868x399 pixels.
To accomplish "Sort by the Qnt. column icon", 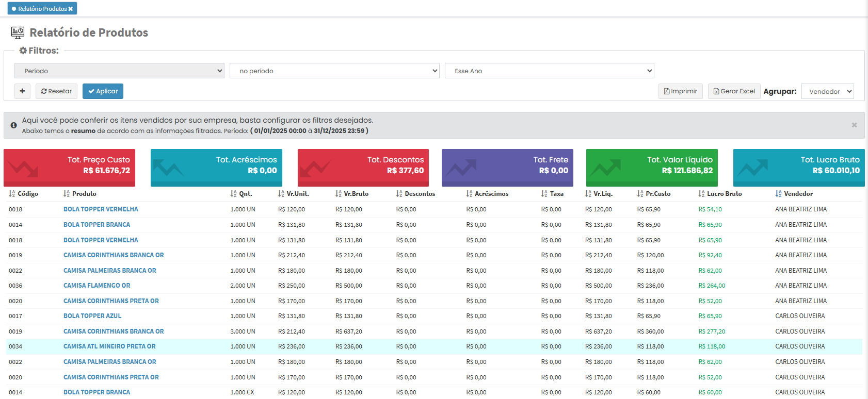I will click(x=233, y=194).
